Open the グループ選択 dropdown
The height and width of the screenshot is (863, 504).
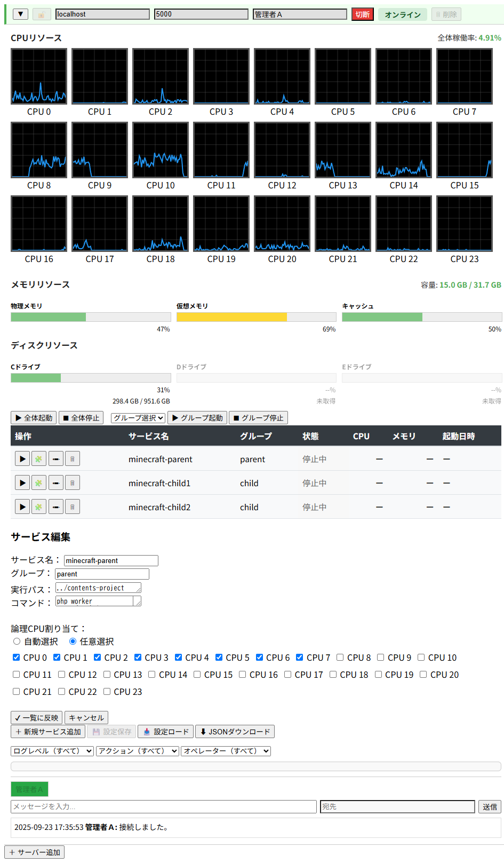(x=139, y=418)
